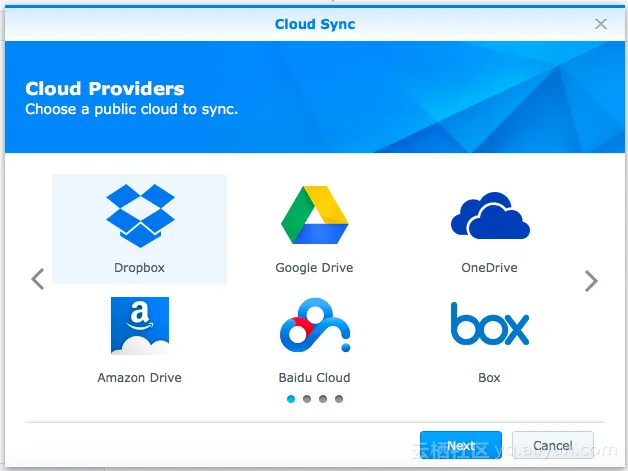
Task: Jump to the fourth page dot
Action: click(x=339, y=399)
